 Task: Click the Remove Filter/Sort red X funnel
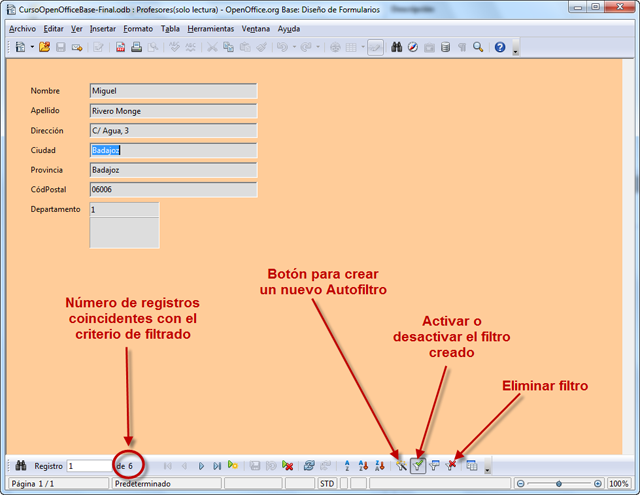pyautogui.click(x=451, y=465)
